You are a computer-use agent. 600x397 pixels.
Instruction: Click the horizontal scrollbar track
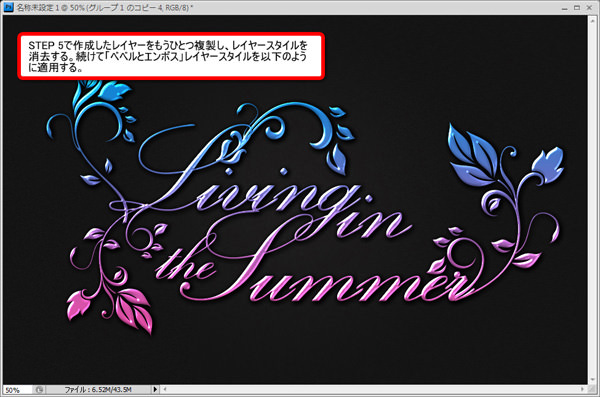tap(373, 389)
